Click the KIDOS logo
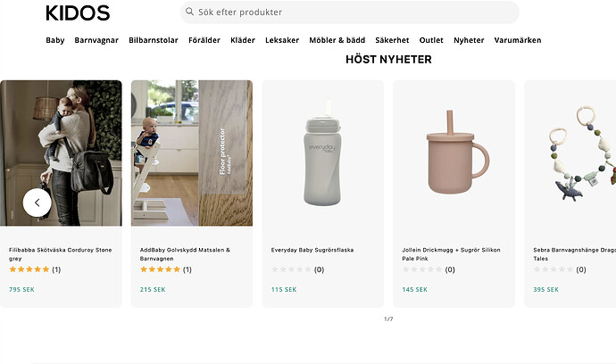This screenshot has width=616, height=364. click(78, 12)
